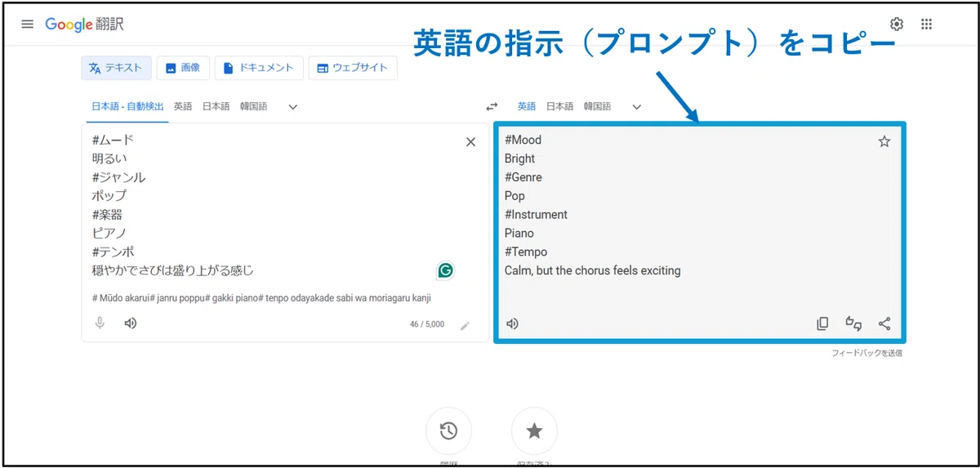
Task: Select the ウェブサイト translation mode
Action: 353,68
